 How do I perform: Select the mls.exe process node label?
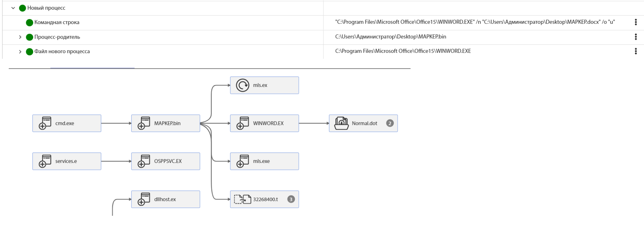coord(261,161)
